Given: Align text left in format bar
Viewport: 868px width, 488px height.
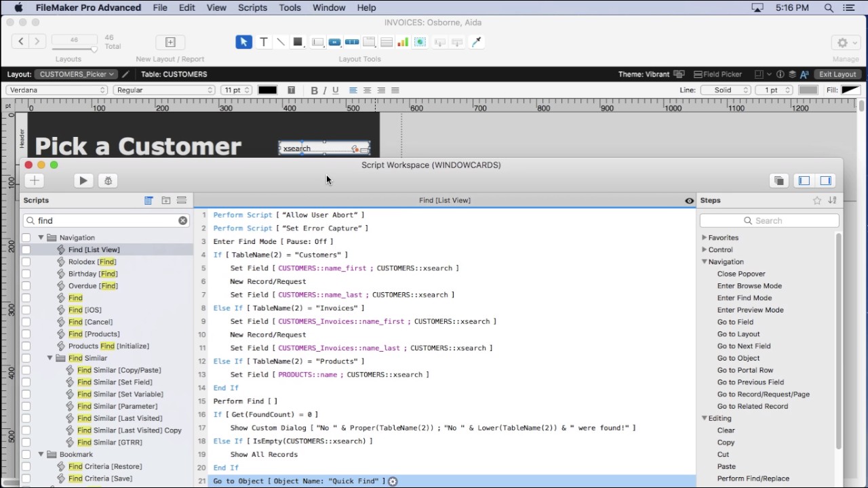Looking at the screenshot, I should click(x=353, y=90).
